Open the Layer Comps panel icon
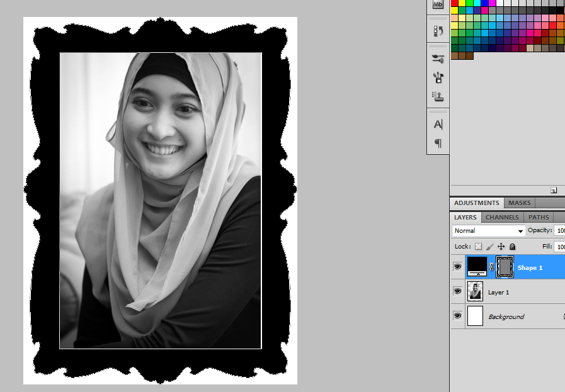The height and width of the screenshot is (392, 565). pos(438,30)
